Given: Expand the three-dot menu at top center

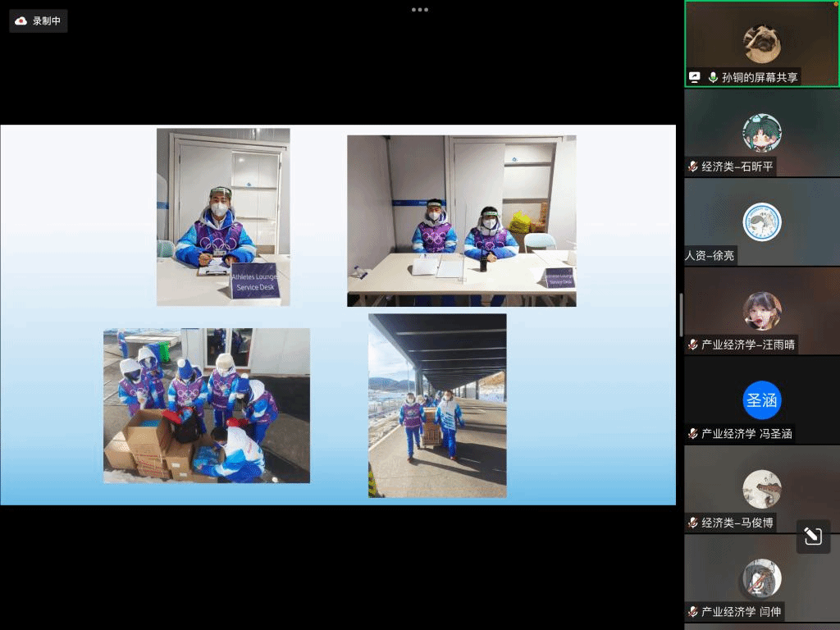Looking at the screenshot, I should click(420, 10).
